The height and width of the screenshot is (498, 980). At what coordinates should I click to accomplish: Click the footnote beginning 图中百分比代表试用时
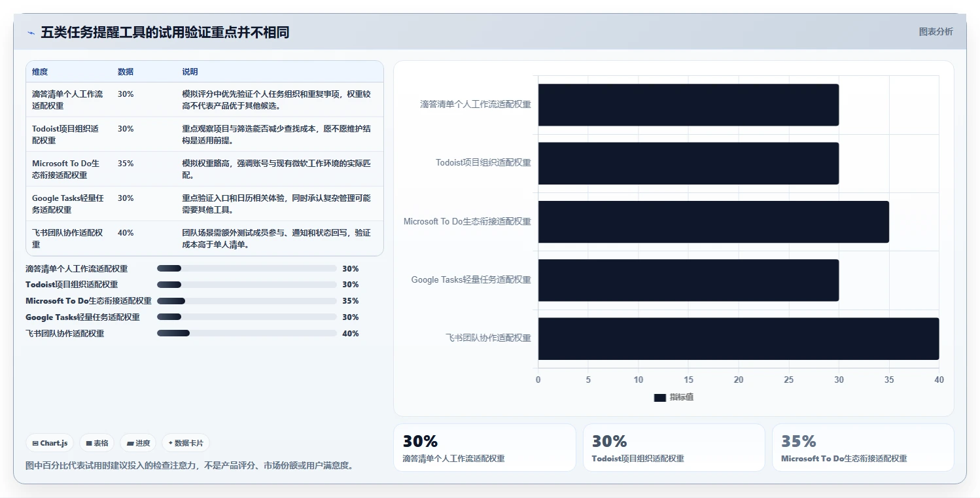tap(190, 465)
